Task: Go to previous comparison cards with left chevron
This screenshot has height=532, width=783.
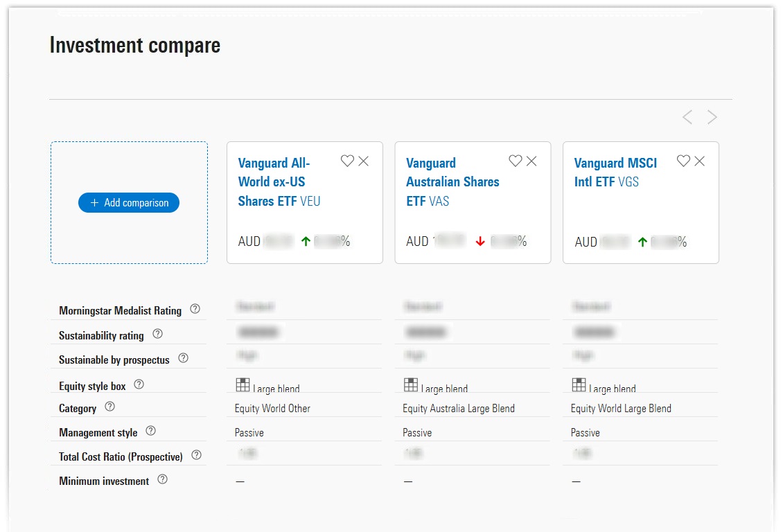Action: click(x=687, y=117)
